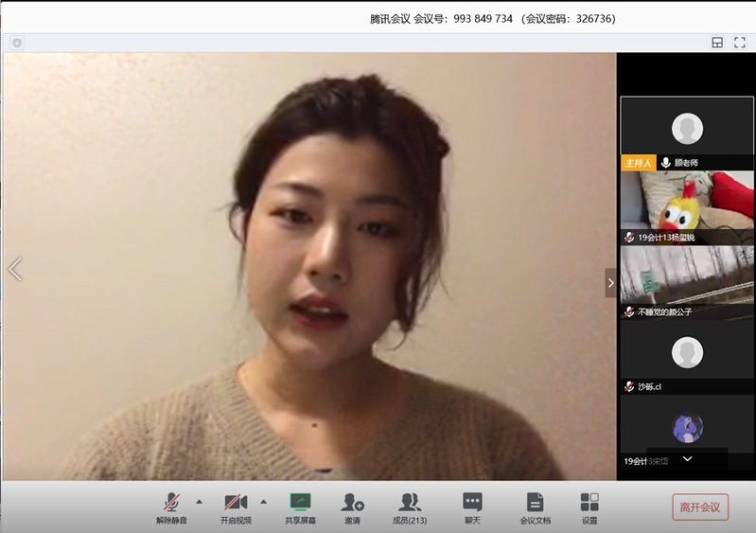
Task: Select 不睡觉的颜公子 participant thumbnail
Action: (x=687, y=278)
